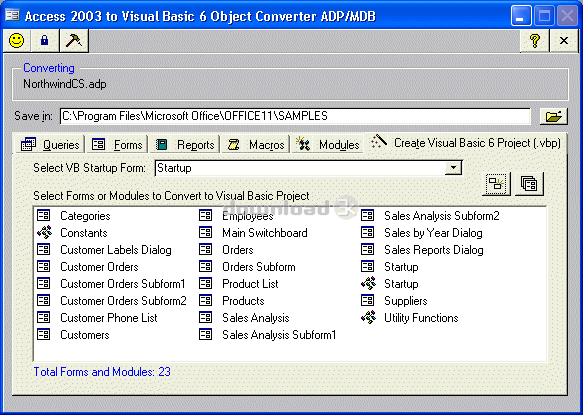
Task: Select the Categories form icon
Action: click(44, 215)
